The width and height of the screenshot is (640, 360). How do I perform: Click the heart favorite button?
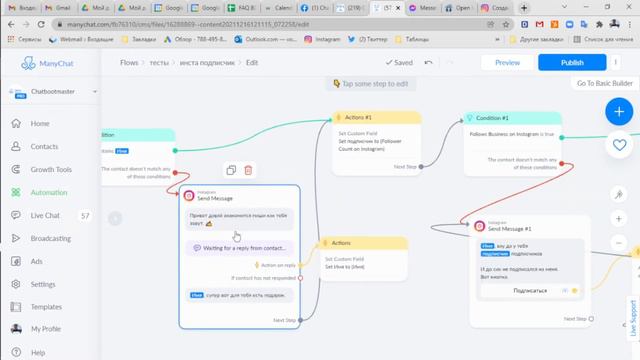pos(619,144)
